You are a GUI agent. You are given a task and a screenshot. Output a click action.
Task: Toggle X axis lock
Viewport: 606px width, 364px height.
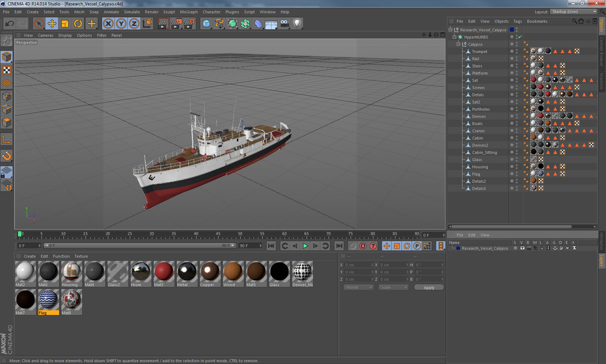[x=108, y=24]
